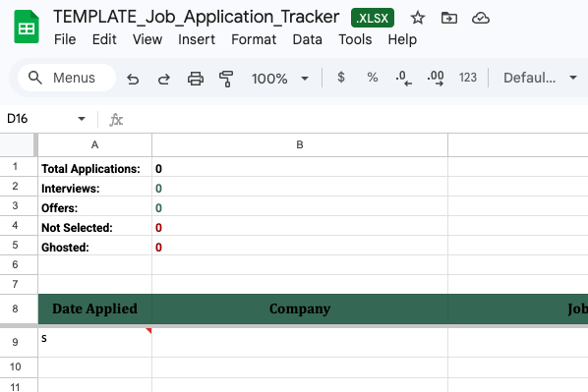The image size is (588, 392).
Task: Click the Print icon
Action: (196, 79)
